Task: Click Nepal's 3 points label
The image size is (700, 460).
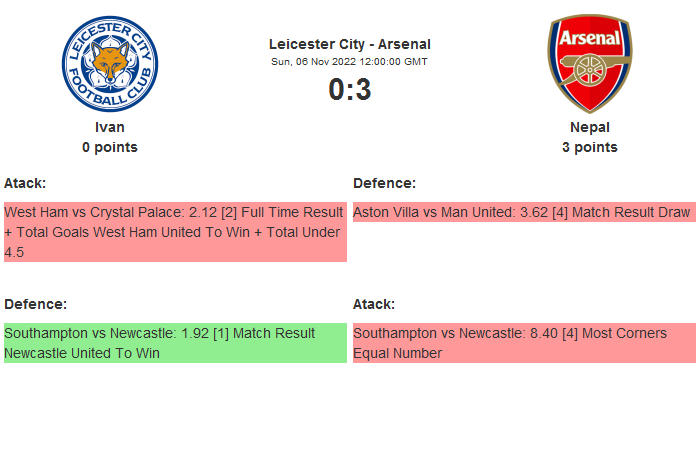Action: point(590,147)
